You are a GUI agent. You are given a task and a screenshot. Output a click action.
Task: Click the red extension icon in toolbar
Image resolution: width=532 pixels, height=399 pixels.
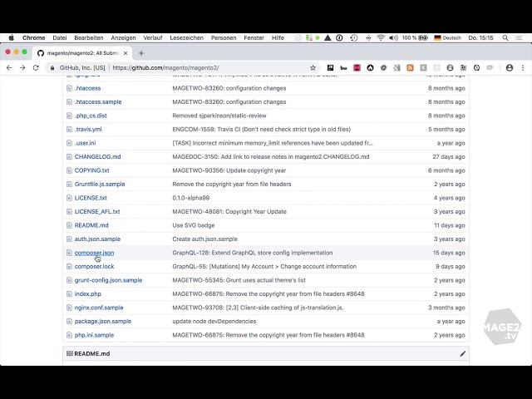pos(357,68)
